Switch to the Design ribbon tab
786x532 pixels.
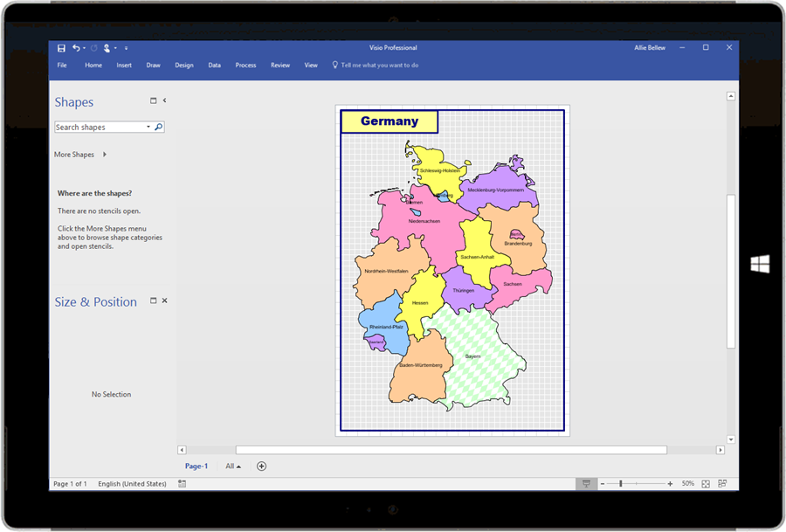pyautogui.click(x=184, y=66)
